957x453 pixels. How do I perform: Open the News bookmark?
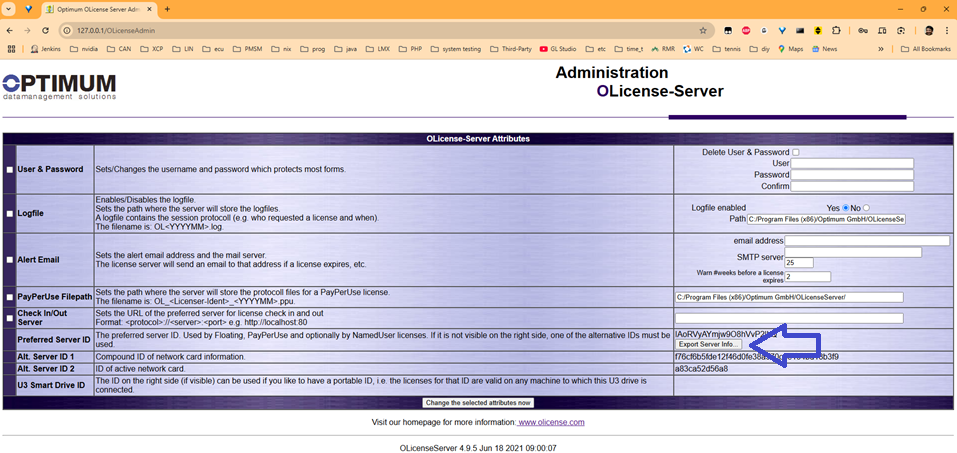(x=824, y=49)
